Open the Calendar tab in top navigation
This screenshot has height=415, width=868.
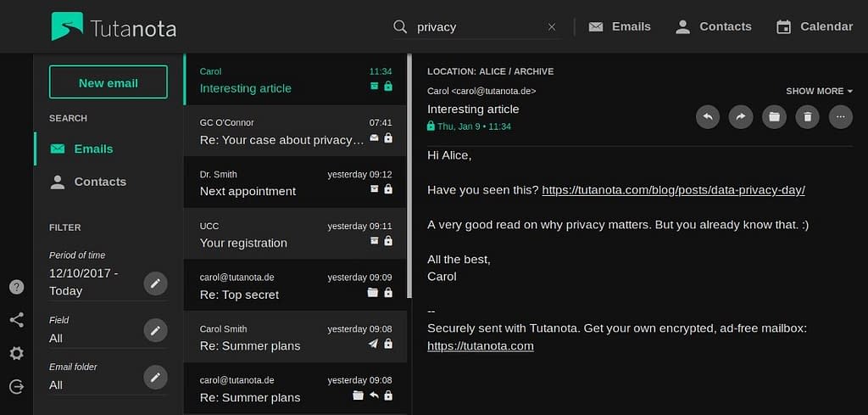(815, 26)
